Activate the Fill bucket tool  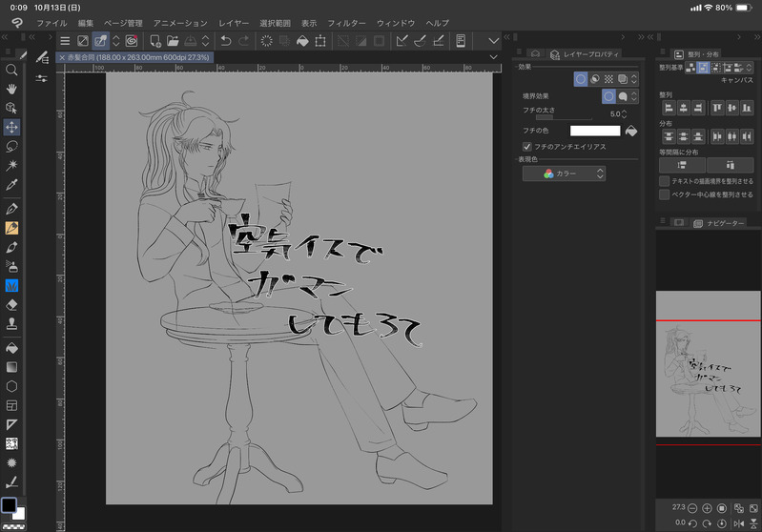tap(11, 348)
